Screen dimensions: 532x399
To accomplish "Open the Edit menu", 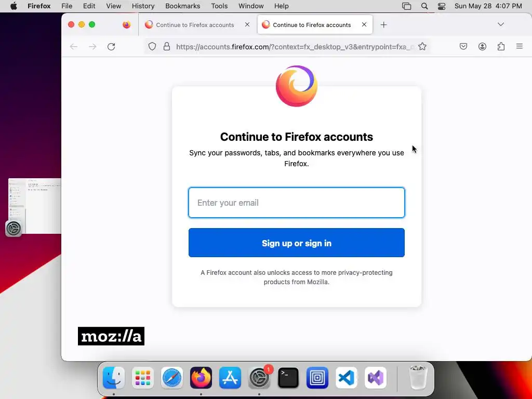I will click(x=89, y=6).
